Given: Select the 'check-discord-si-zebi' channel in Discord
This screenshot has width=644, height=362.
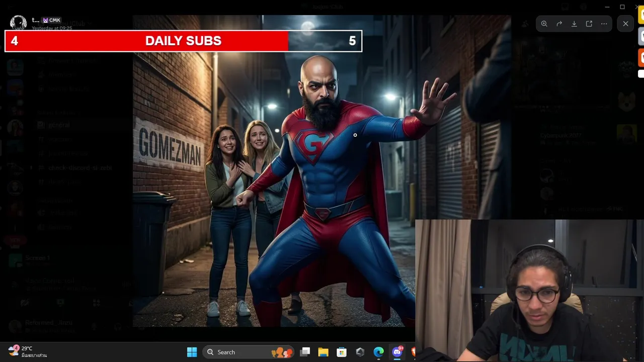Looking at the screenshot, I should click(x=80, y=167).
